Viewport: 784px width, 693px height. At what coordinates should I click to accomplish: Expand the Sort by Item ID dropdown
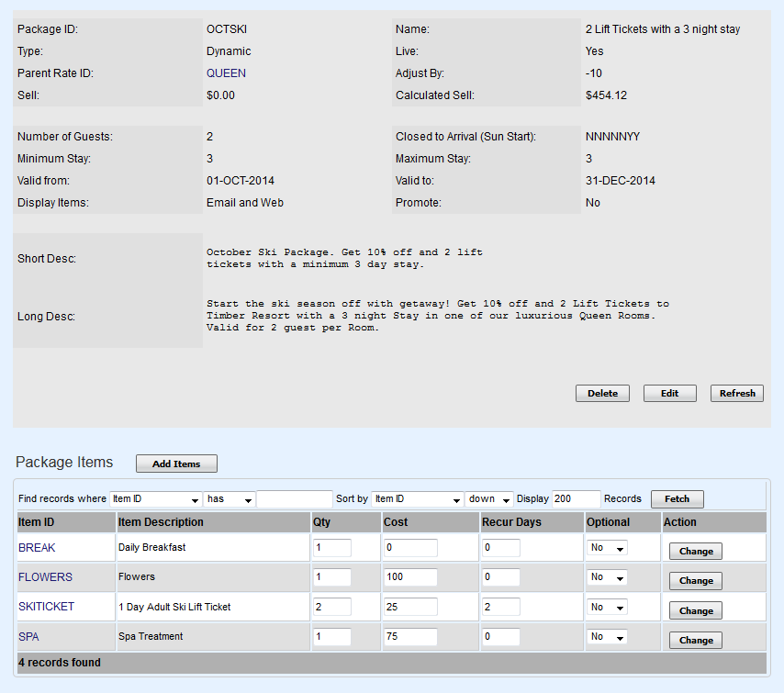point(417,499)
